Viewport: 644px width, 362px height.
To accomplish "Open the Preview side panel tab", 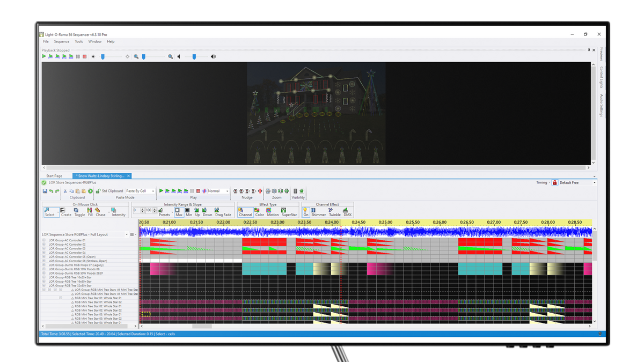I will pyautogui.click(x=601, y=54).
